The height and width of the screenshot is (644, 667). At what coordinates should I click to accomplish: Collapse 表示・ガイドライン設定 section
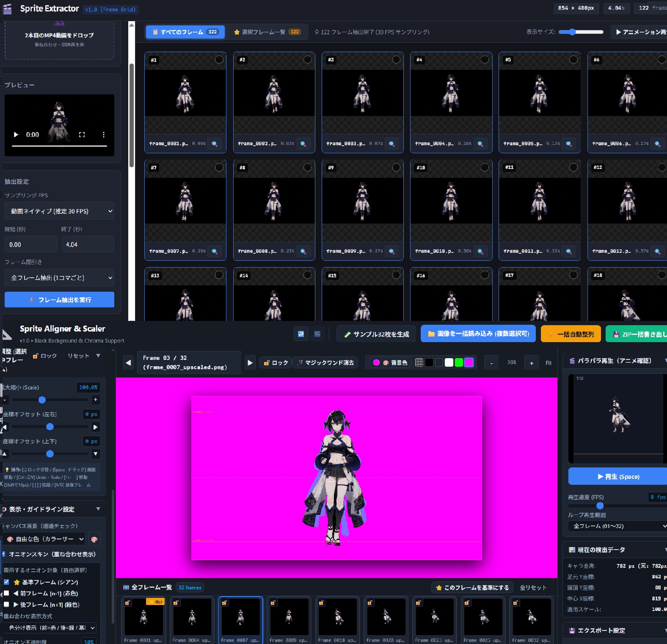(x=98, y=509)
